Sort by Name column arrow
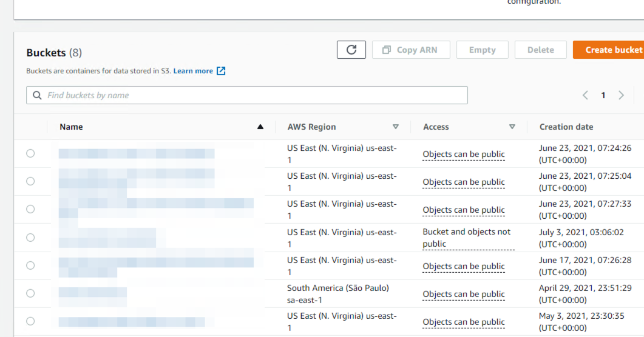 (260, 127)
